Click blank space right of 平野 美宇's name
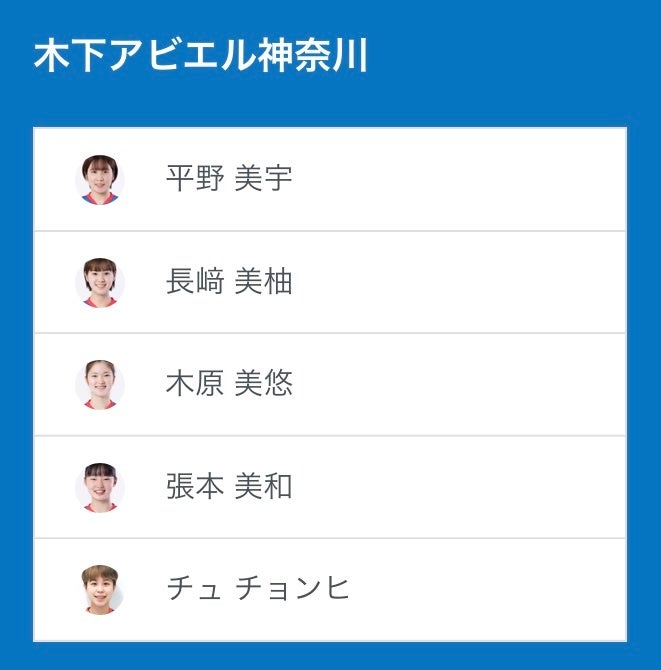 tap(460, 180)
